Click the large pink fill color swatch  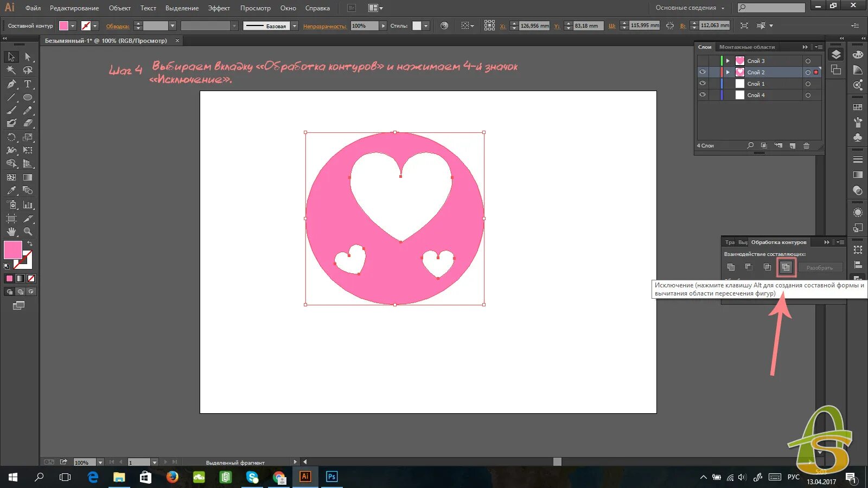(13, 250)
